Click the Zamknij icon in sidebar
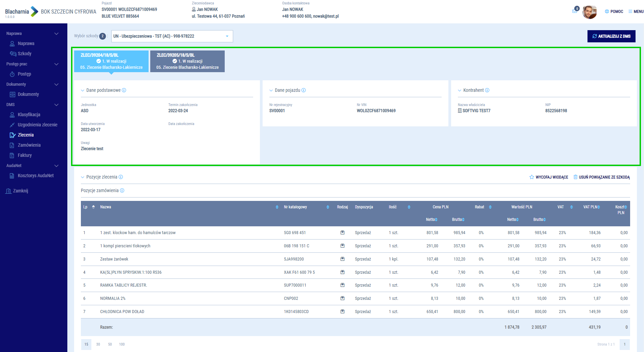The image size is (644, 352). point(9,191)
